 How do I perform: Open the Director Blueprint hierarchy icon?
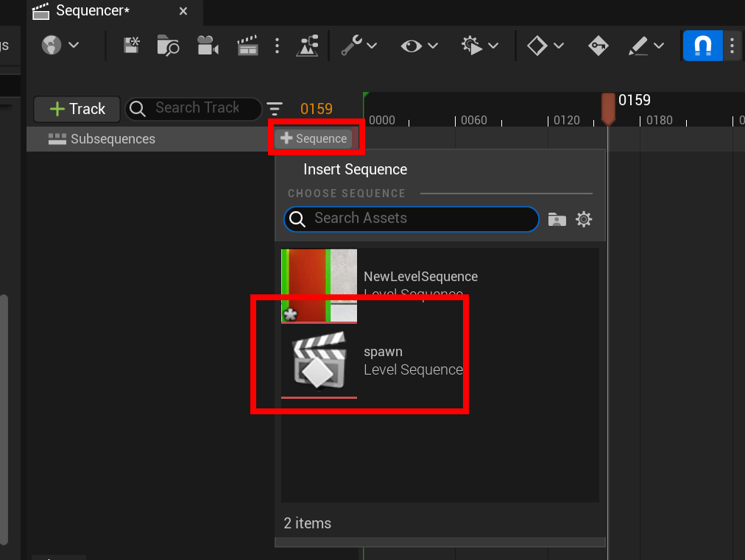[x=307, y=46]
